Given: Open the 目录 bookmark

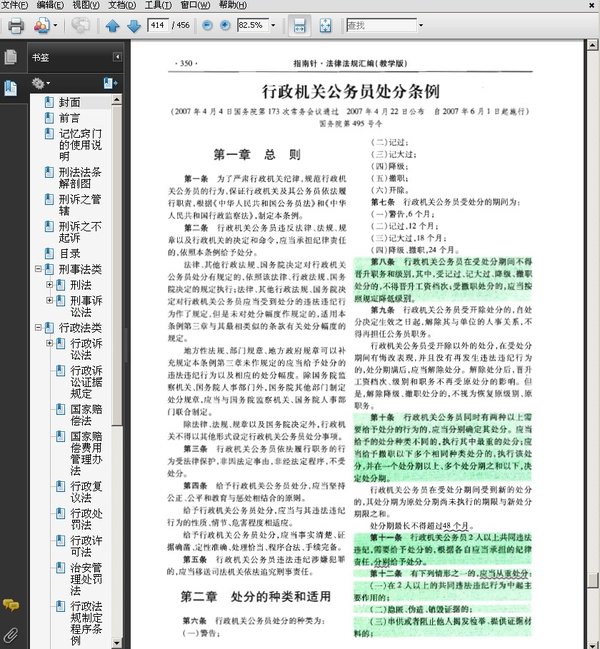Looking at the screenshot, I should [x=70, y=254].
